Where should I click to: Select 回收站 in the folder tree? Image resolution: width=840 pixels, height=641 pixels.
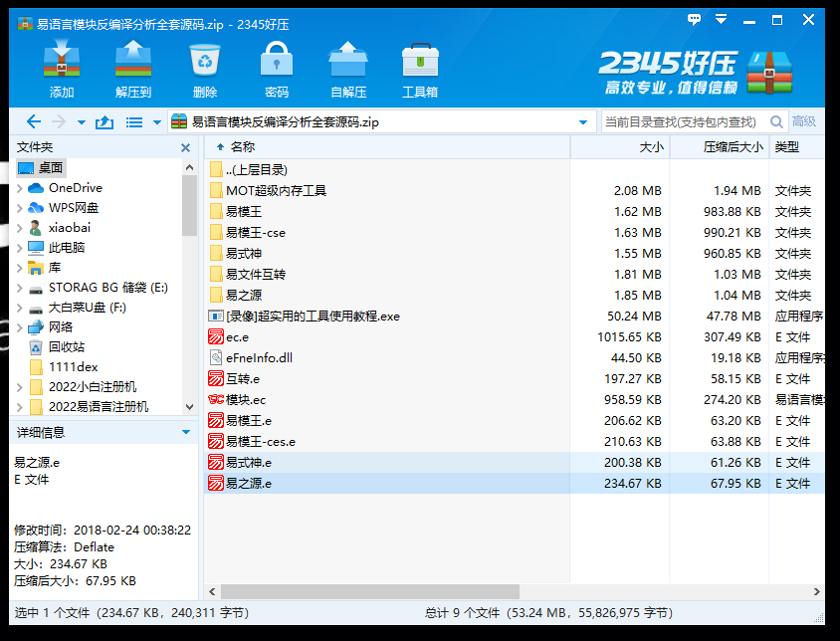67,347
